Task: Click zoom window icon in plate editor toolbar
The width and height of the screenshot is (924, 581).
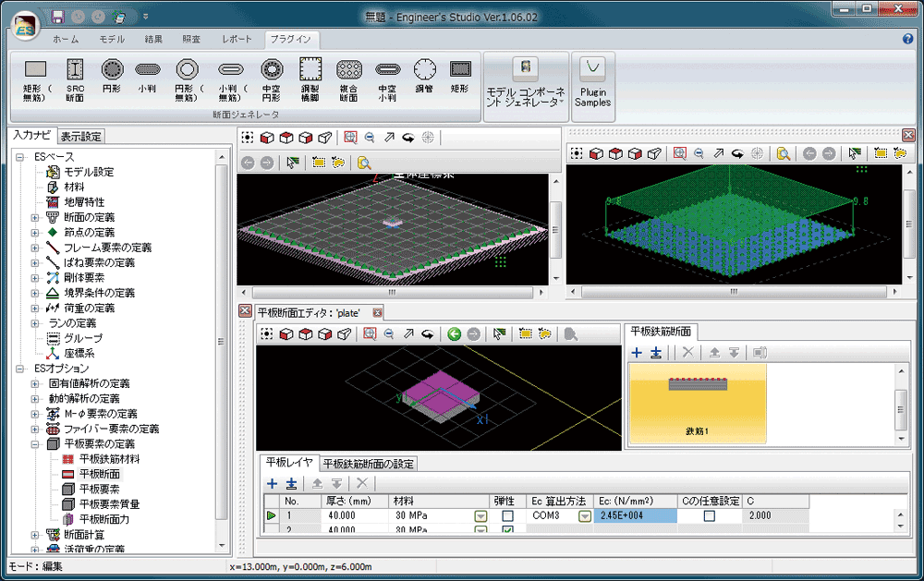Action: 370,334
